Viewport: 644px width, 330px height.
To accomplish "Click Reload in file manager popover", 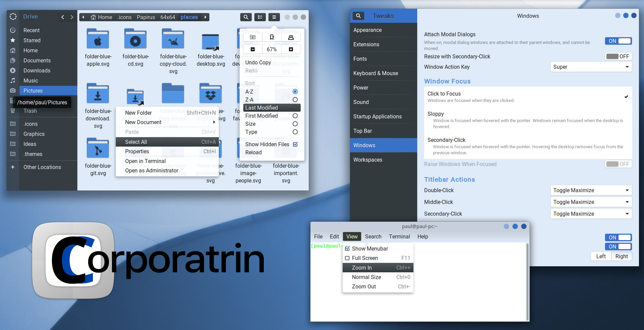I will coord(272,152).
